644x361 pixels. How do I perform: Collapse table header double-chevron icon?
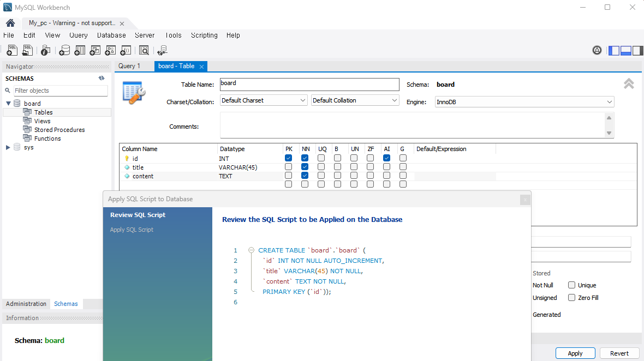pyautogui.click(x=628, y=83)
